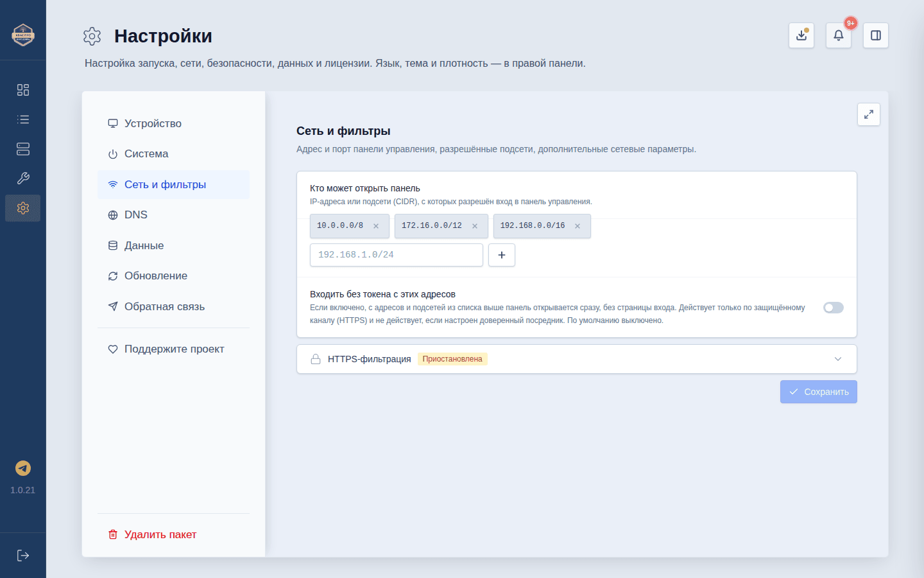Remove the 10.0.0.0/8 subnet chip
This screenshot has width=924, height=578.
pyautogui.click(x=376, y=226)
